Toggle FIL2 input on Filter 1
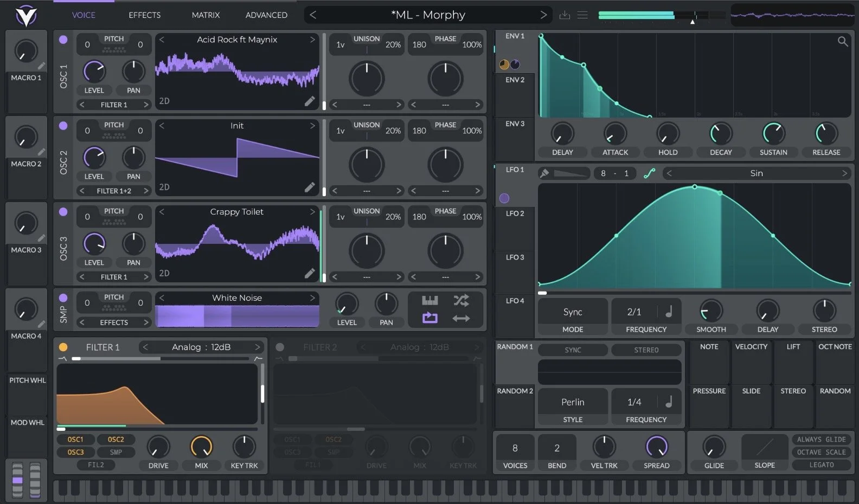The image size is (859, 504). tap(96, 465)
